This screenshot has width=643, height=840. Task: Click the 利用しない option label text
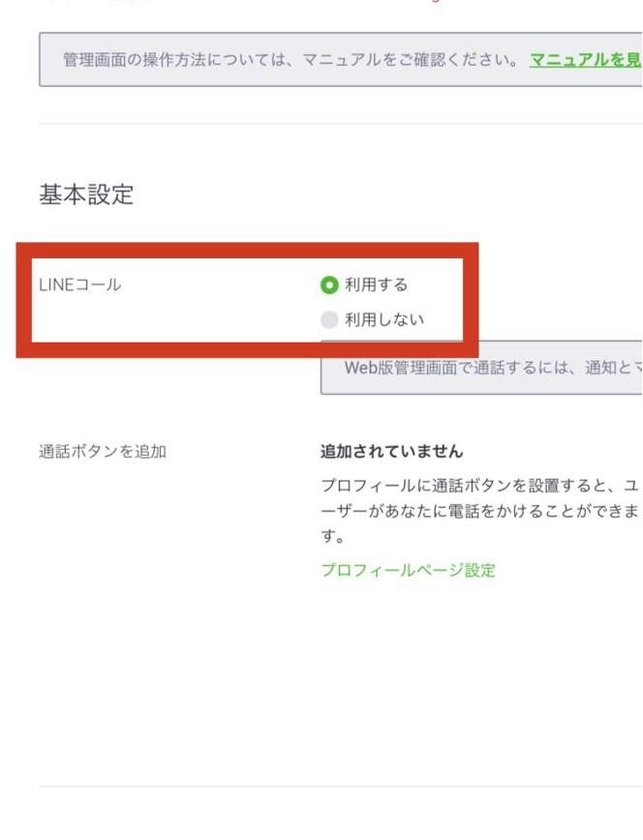384,319
